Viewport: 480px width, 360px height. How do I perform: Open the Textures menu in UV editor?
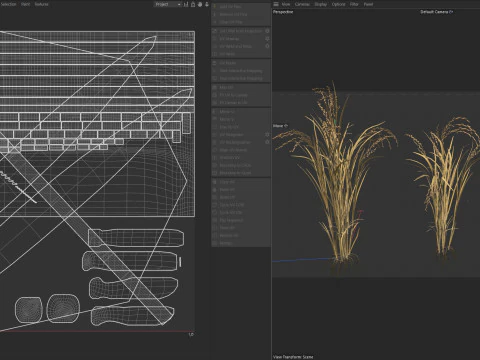pyautogui.click(x=42, y=4)
